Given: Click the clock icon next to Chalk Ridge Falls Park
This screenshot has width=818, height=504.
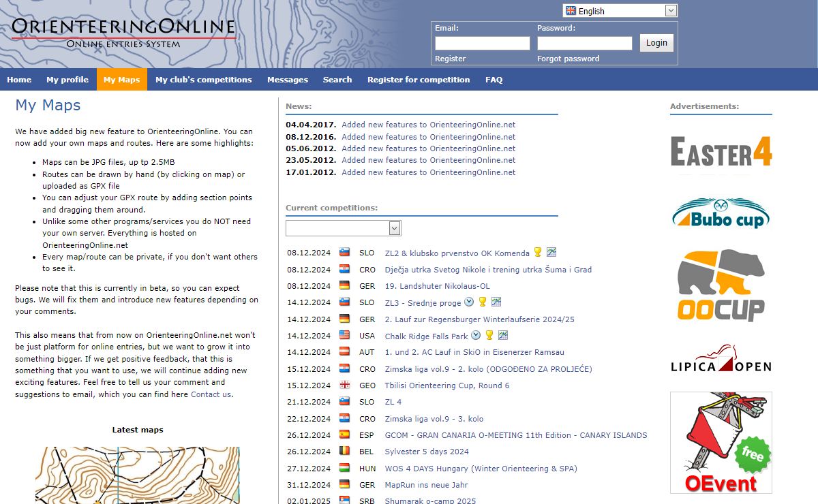Looking at the screenshot, I should (x=476, y=335).
